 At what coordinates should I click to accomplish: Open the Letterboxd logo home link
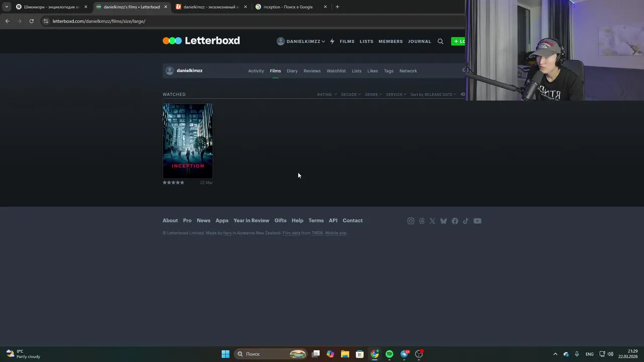click(x=201, y=41)
